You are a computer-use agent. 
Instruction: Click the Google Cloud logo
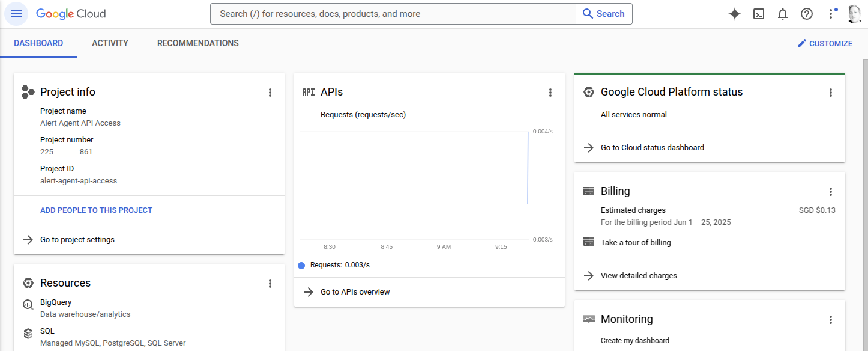(x=71, y=14)
